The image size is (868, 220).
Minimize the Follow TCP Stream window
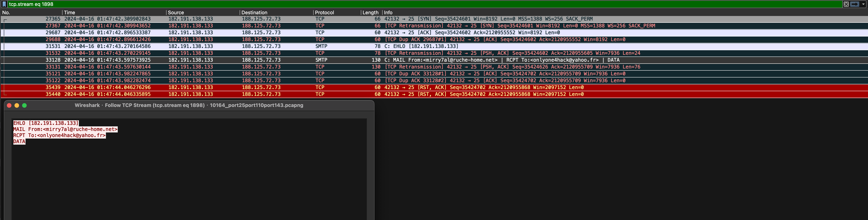click(17, 105)
